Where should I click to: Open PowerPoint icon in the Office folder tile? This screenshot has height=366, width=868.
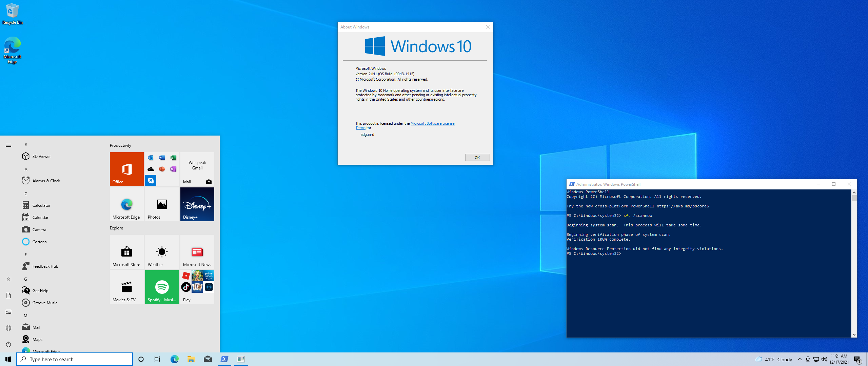(162, 169)
